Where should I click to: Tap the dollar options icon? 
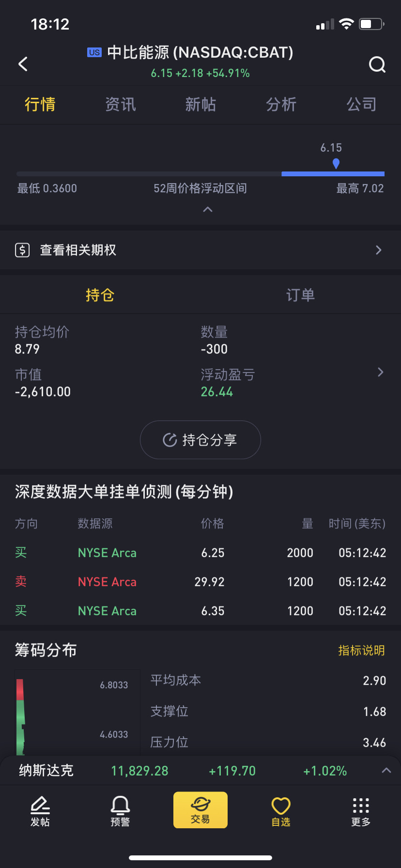(22, 250)
